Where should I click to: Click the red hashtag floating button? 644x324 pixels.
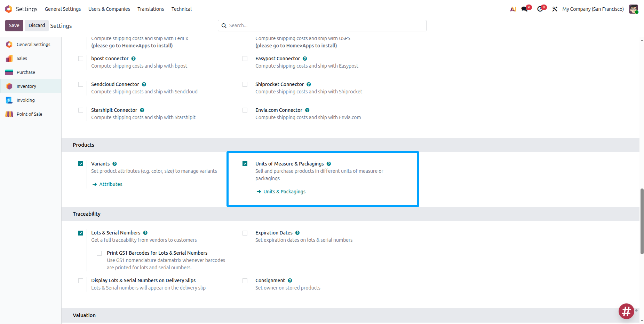[x=626, y=311]
